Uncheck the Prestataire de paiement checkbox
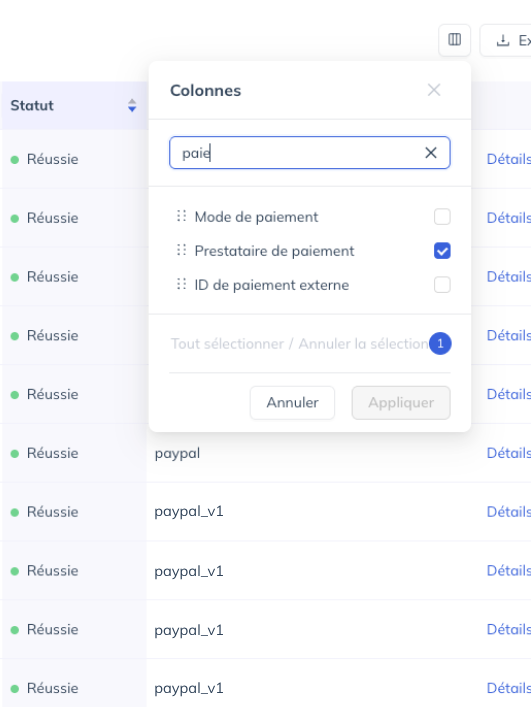This screenshot has width=531, height=707. point(442,251)
